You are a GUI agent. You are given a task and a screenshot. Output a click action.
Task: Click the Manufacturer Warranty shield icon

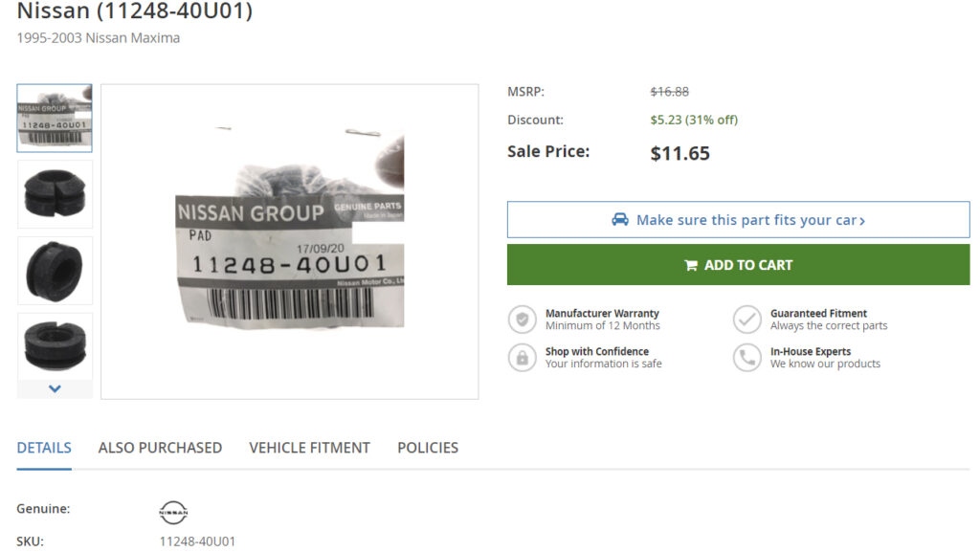tap(523, 320)
